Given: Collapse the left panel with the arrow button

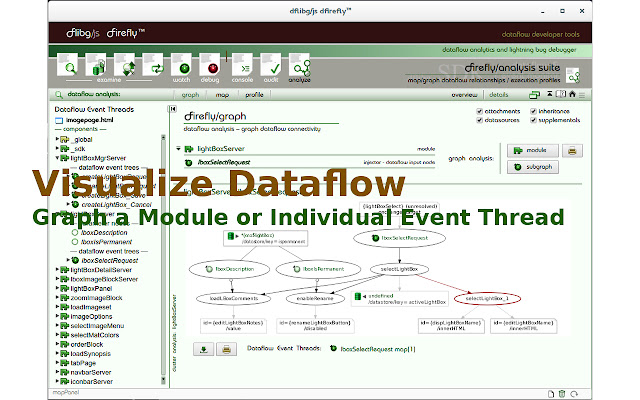Looking at the screenshot, I should coord(173,109).
